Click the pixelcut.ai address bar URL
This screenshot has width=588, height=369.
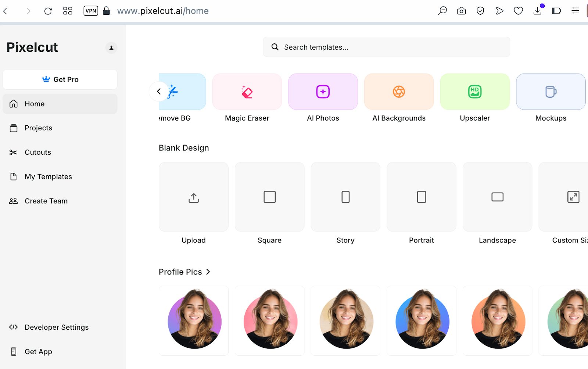163,11
